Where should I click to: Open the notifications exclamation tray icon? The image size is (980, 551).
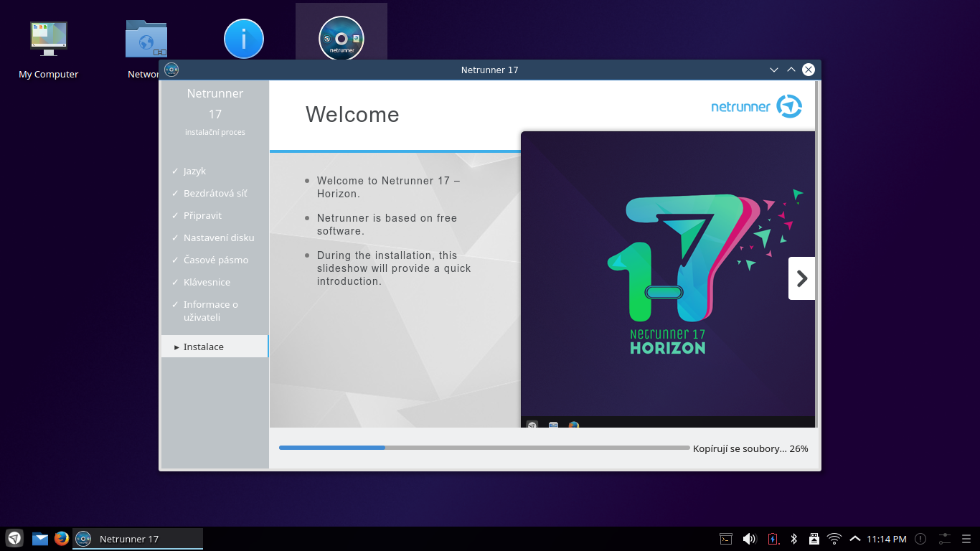(920, 539)
